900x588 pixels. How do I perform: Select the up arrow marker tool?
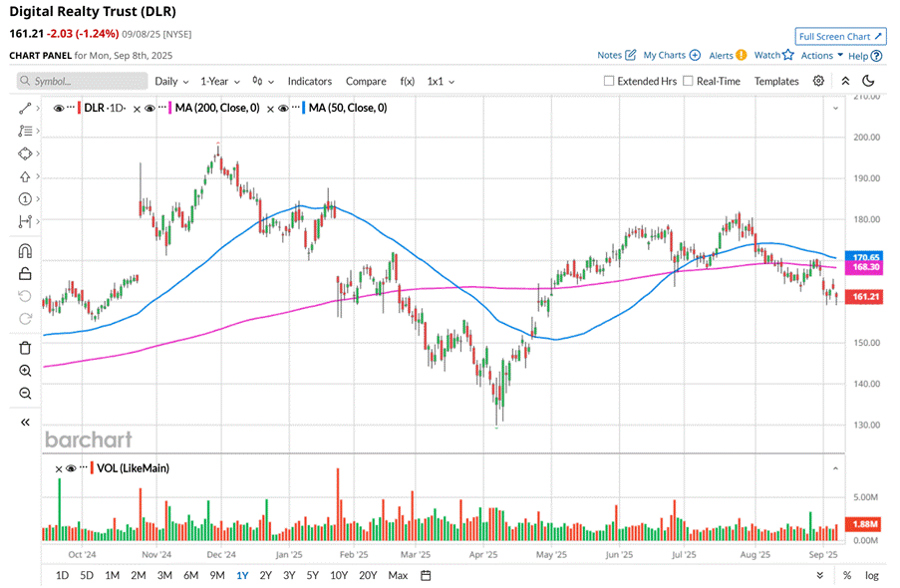[x=25, y=176]
